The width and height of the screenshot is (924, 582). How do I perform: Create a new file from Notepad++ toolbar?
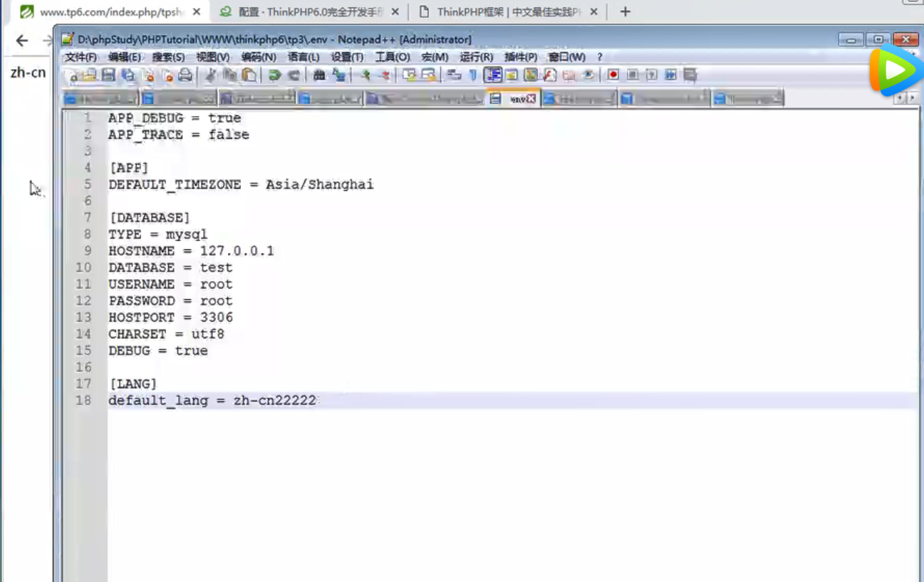pyautogui.click(x=71, y=75)
